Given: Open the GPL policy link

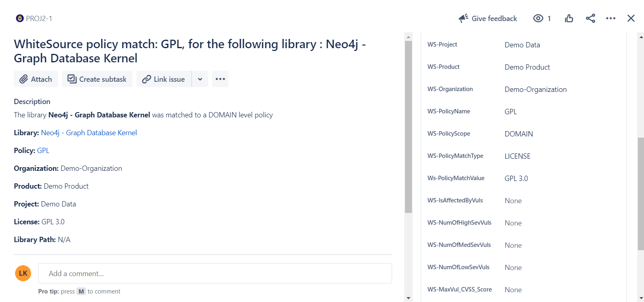Looking at the screenshot, I should 43,151.
